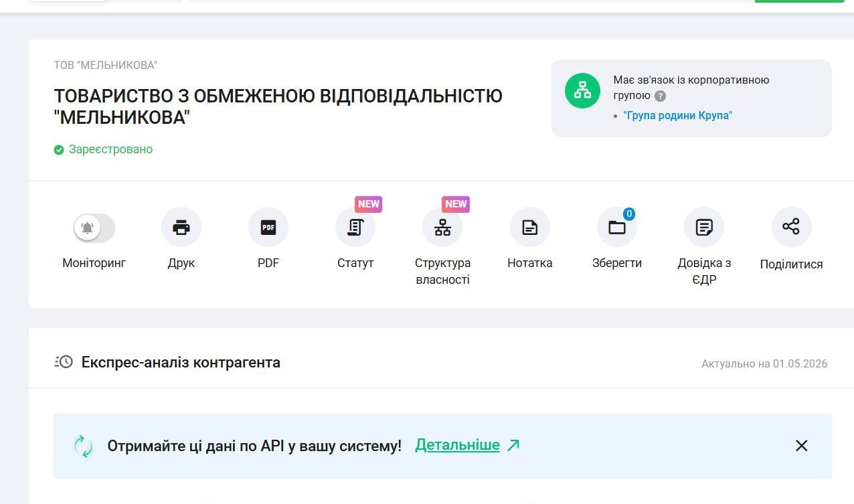The height and width of the screenshot is (504, 854).
Task: Follow the Детальніше API link
Action: [x=467, y=445]
